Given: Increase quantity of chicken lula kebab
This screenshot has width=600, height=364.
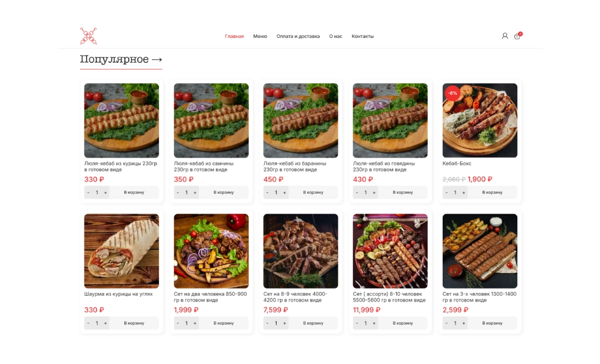Looking at the screenshot, I should click(x=106, y=193).
